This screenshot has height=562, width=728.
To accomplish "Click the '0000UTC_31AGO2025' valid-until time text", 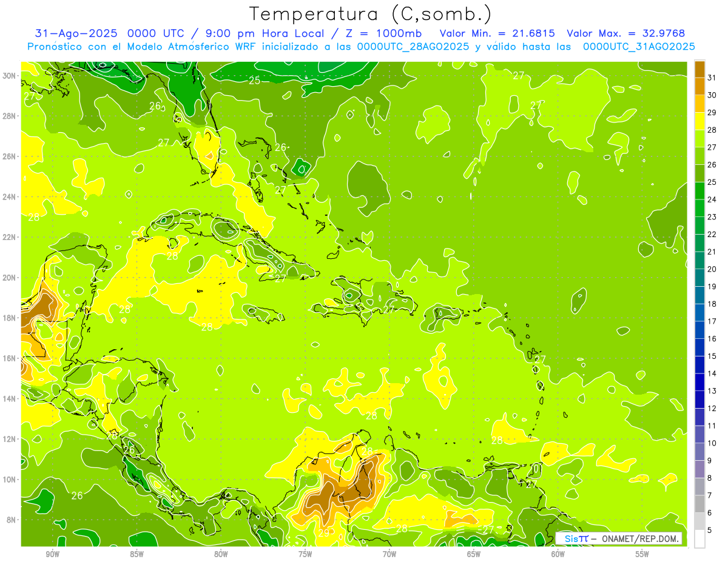I will (x=639, y=47).
